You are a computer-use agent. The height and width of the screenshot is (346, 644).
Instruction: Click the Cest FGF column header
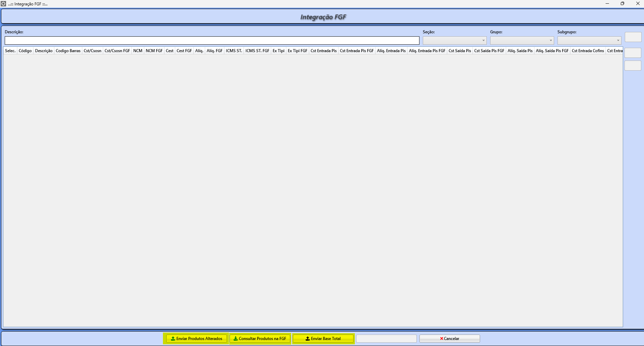[x=184, y=51]
